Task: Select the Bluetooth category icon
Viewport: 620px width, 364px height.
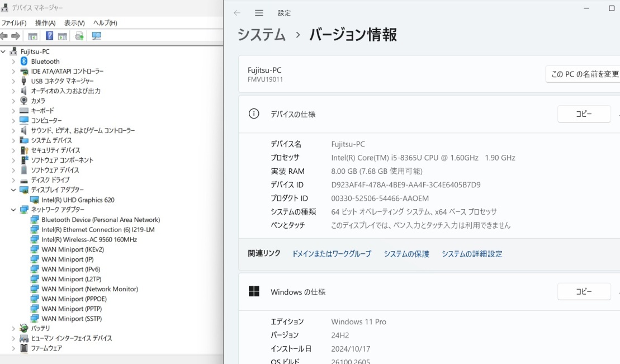Action: pyautogui.click(x=24, y=62)
